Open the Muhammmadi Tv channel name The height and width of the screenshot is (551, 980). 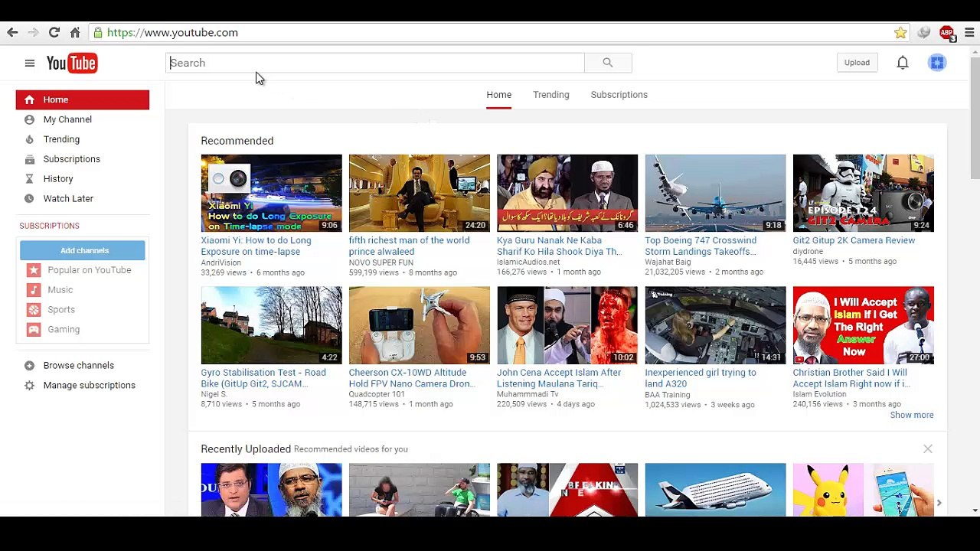(x=528, y=394)
